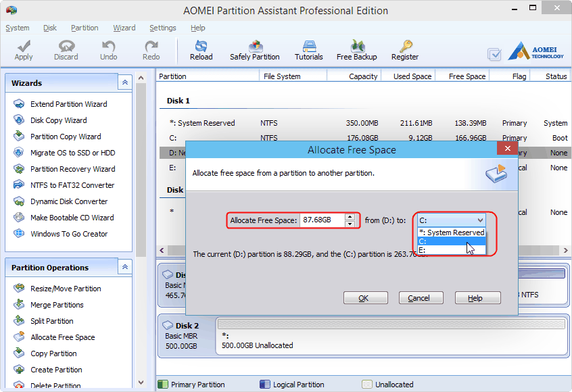Image resolution: width=572 pixels, height=392 pixels.
Task: Open the Settings menu
Action: 163,28
